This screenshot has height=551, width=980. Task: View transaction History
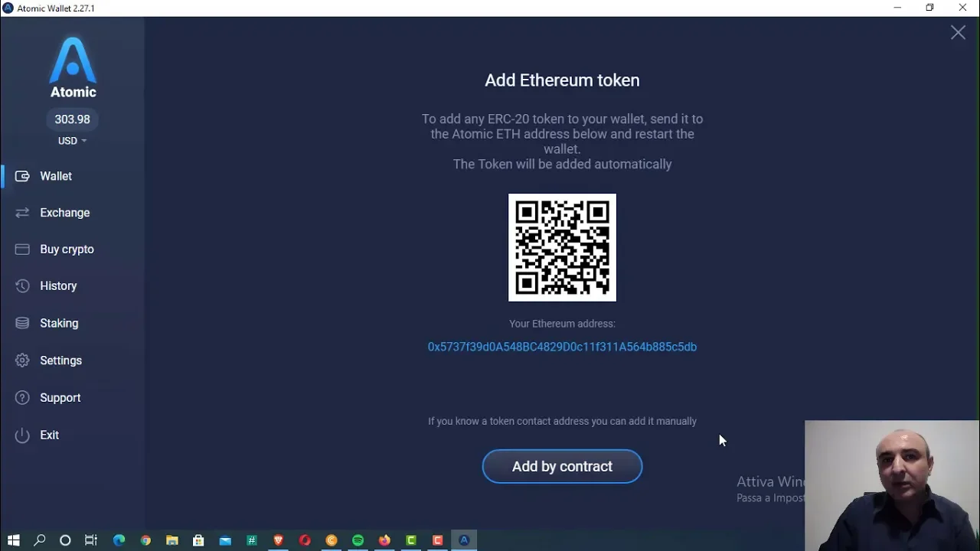(58, 286)
